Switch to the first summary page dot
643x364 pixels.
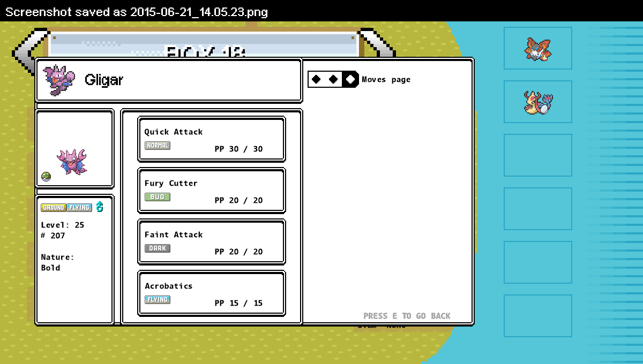317,79
